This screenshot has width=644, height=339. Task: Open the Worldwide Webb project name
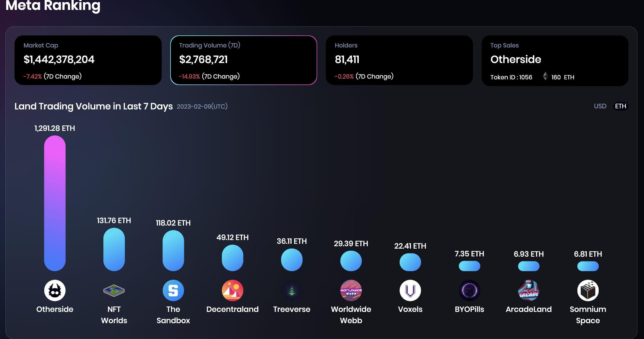pos(351,315)
